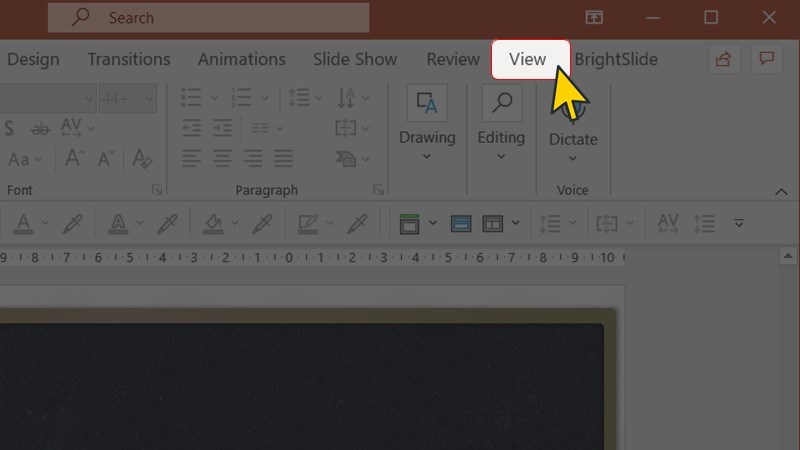Increase list indent level
Screen dimensions: 800x450
(x=222, y=128)
